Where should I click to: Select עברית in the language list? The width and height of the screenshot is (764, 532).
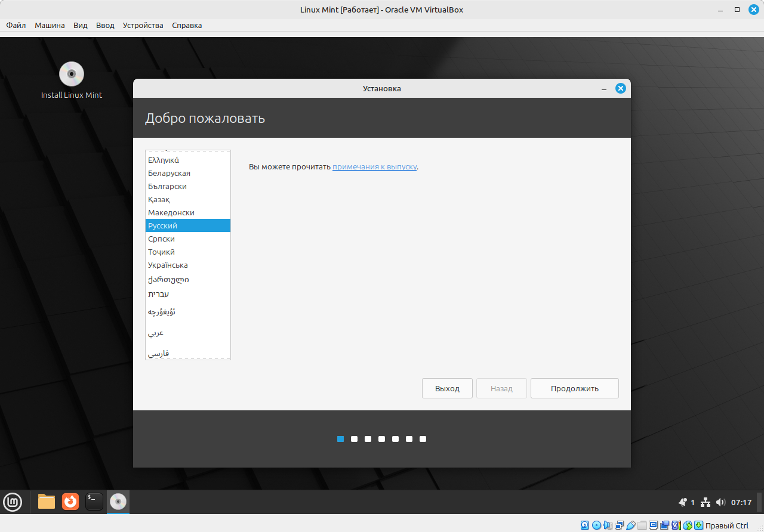tap(188, 294)
